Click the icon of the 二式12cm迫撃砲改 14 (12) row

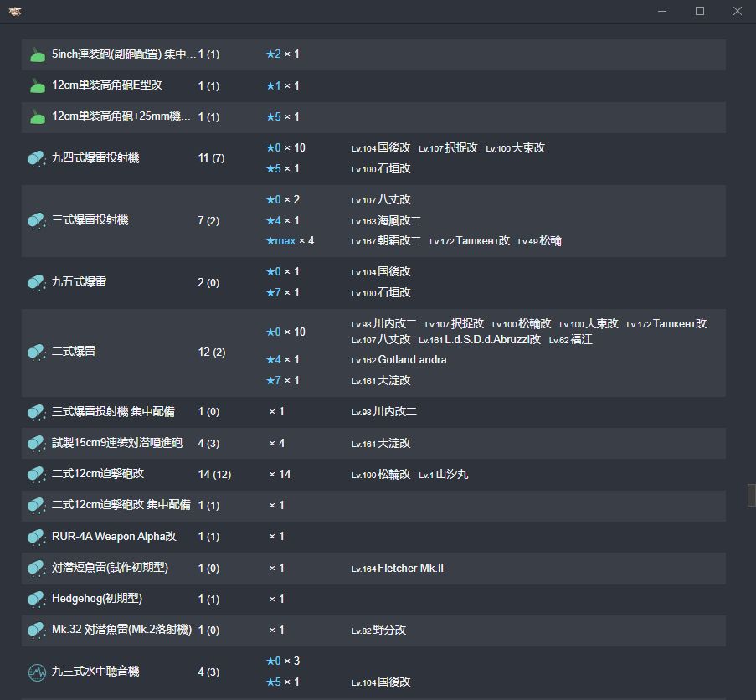pos(37,475)
